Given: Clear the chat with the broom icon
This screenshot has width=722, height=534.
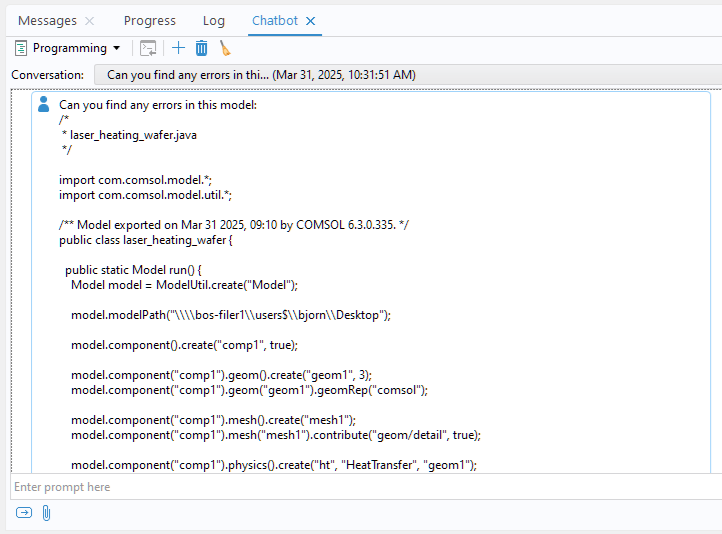Looking at the screenshot, I should point(225,48).
